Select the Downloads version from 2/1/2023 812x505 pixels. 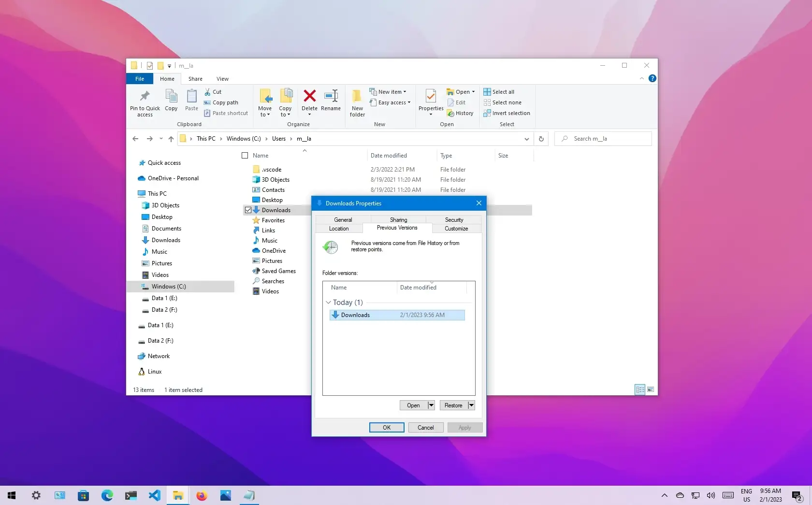point(397,315)
